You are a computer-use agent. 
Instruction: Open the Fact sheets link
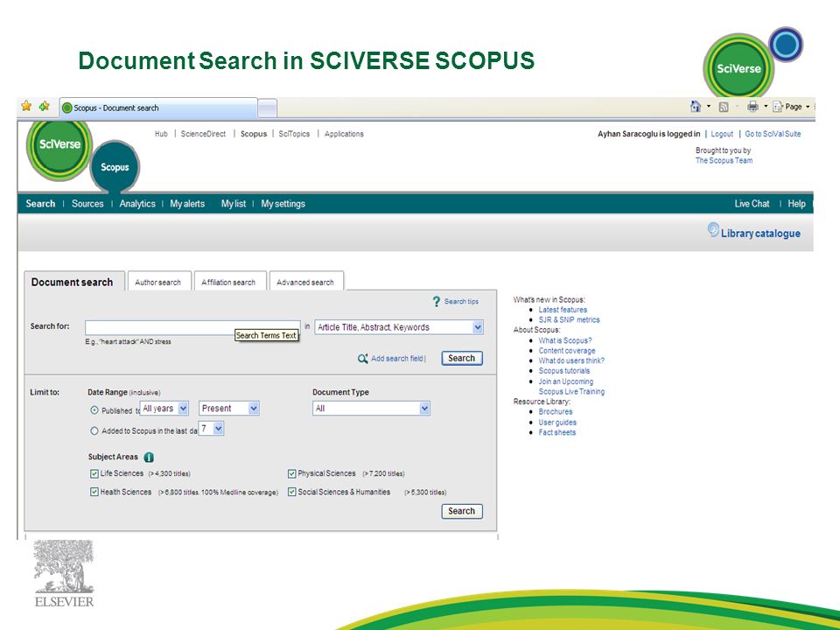557,432
